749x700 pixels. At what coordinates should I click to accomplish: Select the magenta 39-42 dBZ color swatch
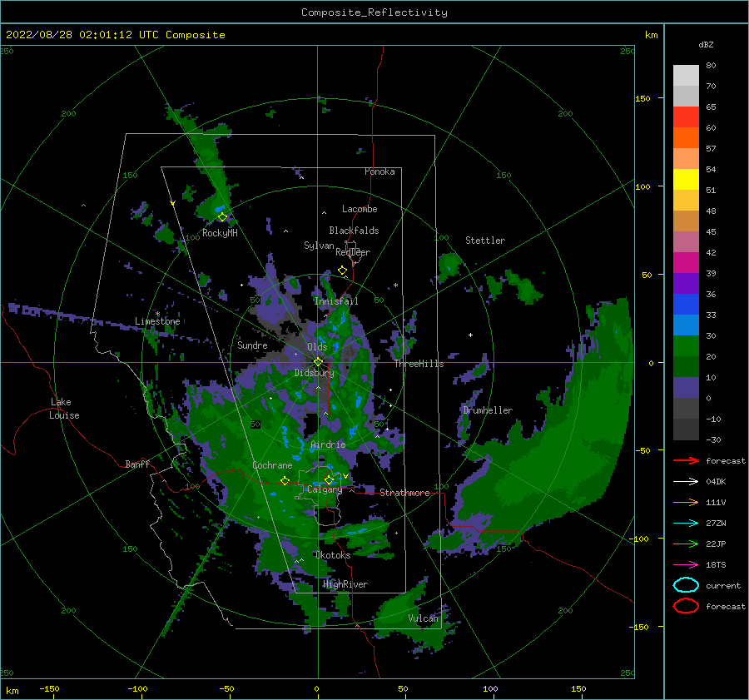tap(686, 262)
